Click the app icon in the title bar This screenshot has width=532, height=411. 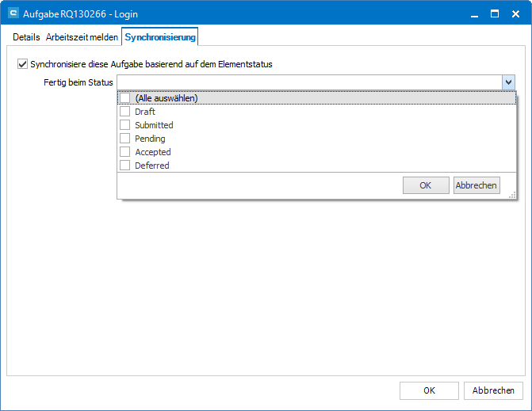[x=13, y=13]
